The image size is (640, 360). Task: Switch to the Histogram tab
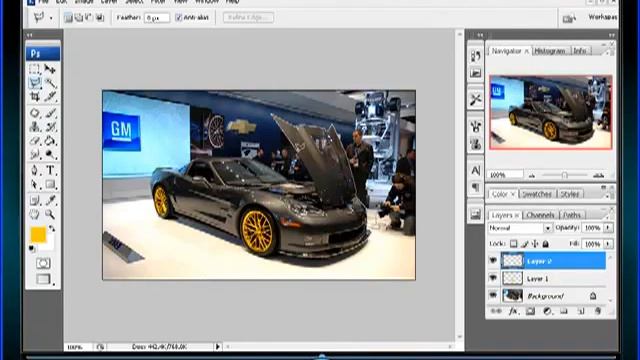[x=550, y=51]
